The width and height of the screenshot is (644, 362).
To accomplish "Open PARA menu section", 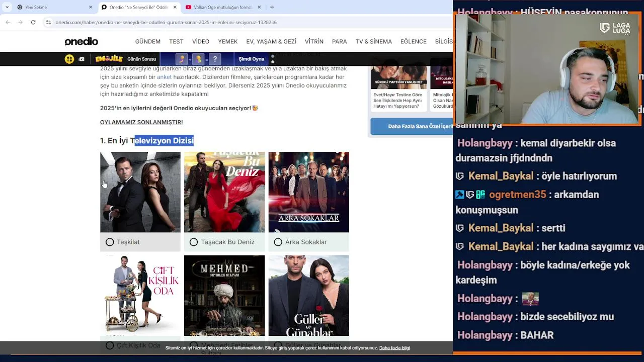I will click(339, 41).
